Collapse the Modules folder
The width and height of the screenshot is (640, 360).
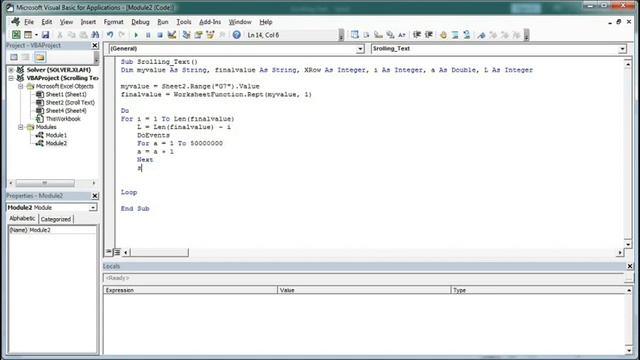(20, 127)
